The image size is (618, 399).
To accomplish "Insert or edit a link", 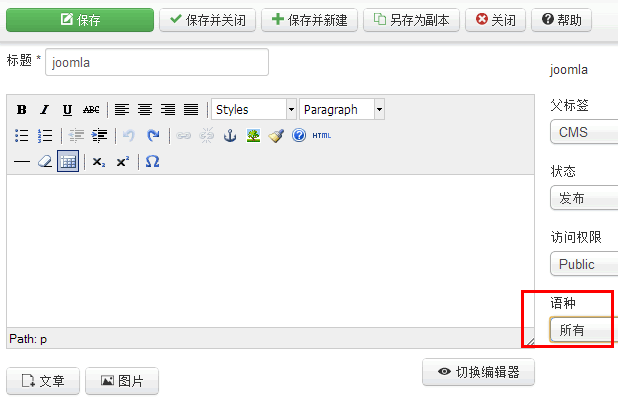I will (183, 136).
